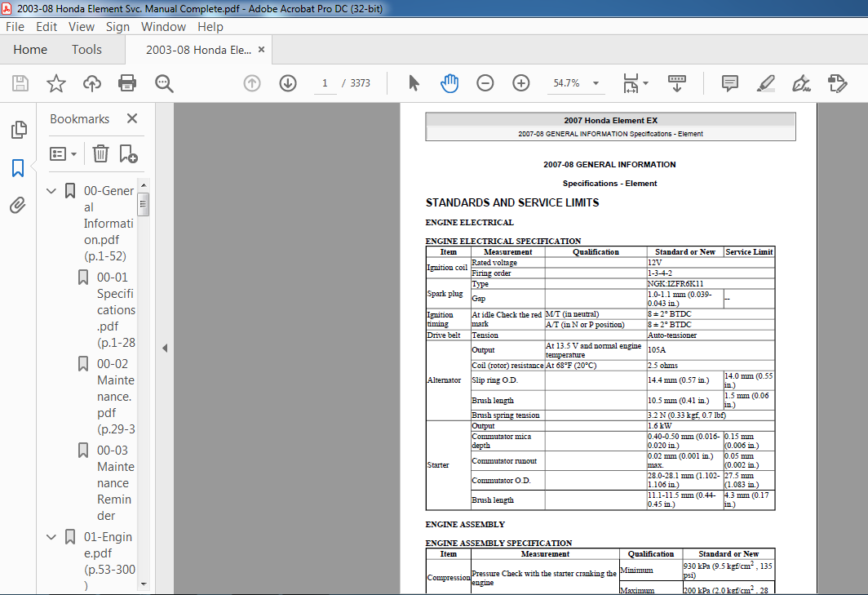Click the ENGINE ASSEMBLY heading text
868x595 pixels.
pos(465,525)
